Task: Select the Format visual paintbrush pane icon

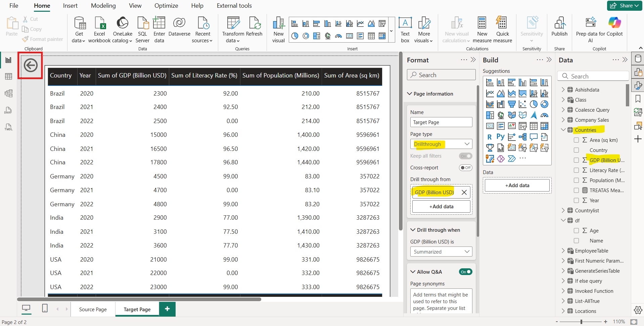Action: coord(638,85)
